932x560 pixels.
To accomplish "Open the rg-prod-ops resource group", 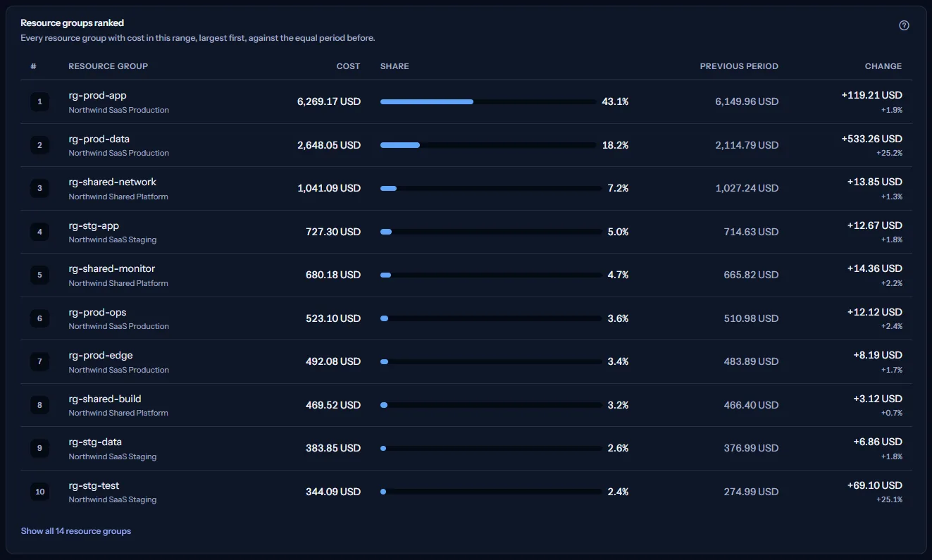I will click(x=97, y=313).
